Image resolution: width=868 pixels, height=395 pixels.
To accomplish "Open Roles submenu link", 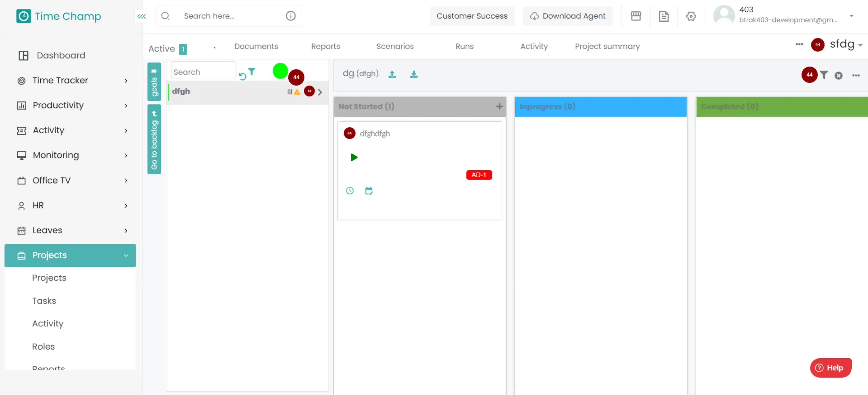I will [x=43, y=347].
